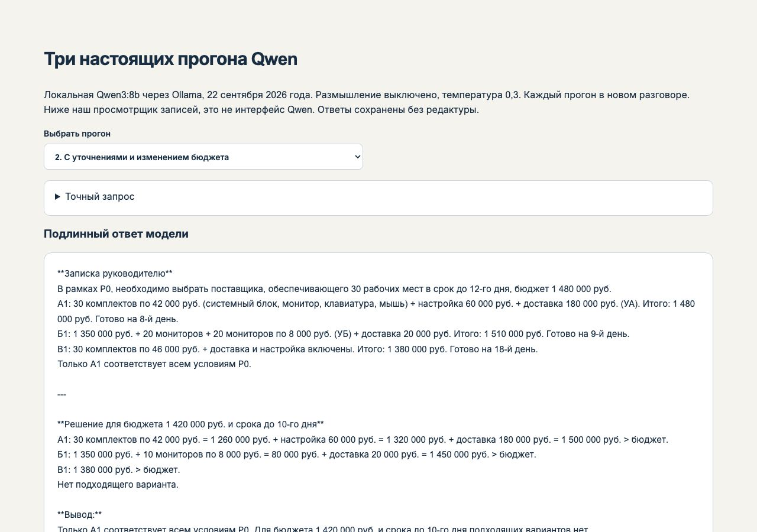Click the 'Нет подходящего варианта.' line
Screen dimensions: 757x532
pos(118,485)
